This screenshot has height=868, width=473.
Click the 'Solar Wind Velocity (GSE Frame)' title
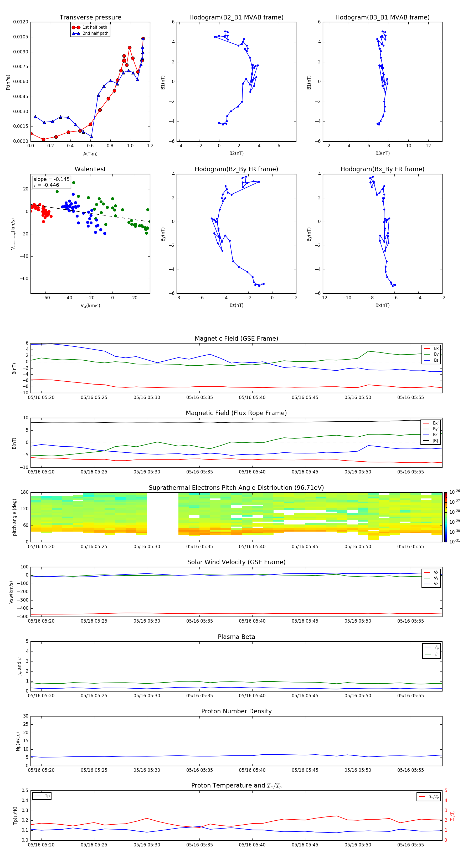pyautogui.click(x=236, y=562)
